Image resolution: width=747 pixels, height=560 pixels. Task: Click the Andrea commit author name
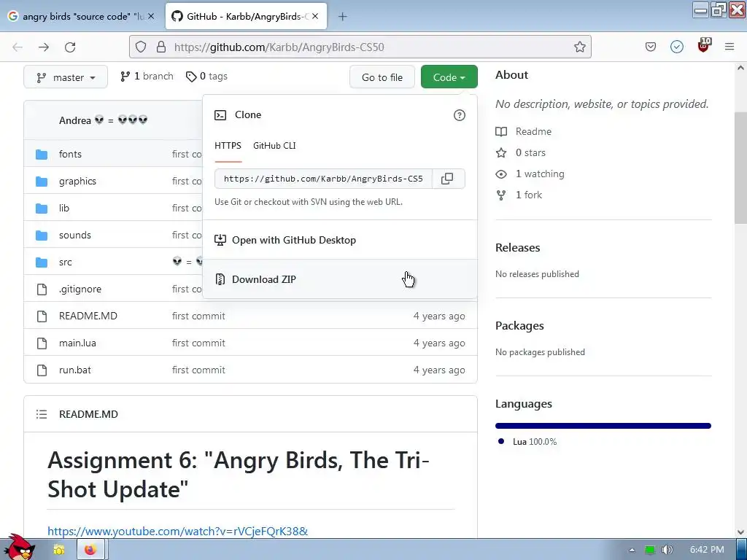tap(75, 120)
